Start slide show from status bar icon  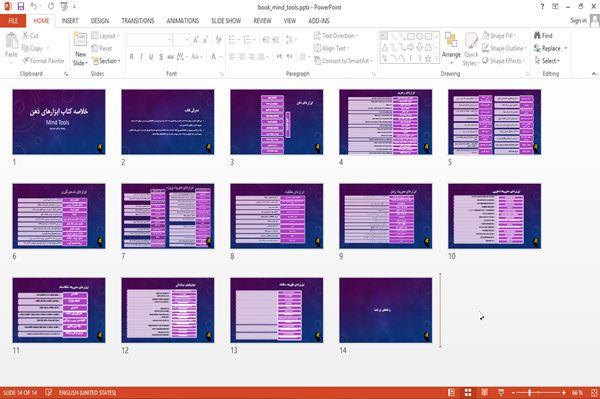501,392
